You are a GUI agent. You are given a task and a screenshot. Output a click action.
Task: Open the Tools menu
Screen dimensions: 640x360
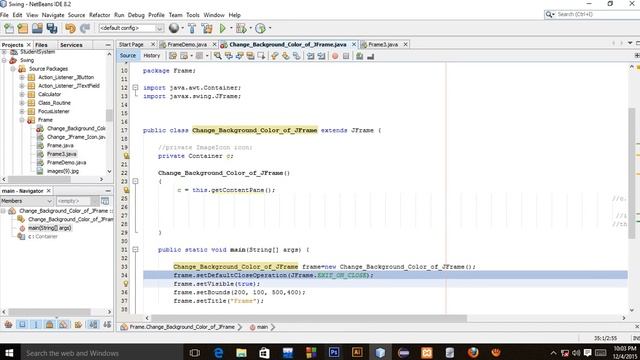click(x=193, y=15)
